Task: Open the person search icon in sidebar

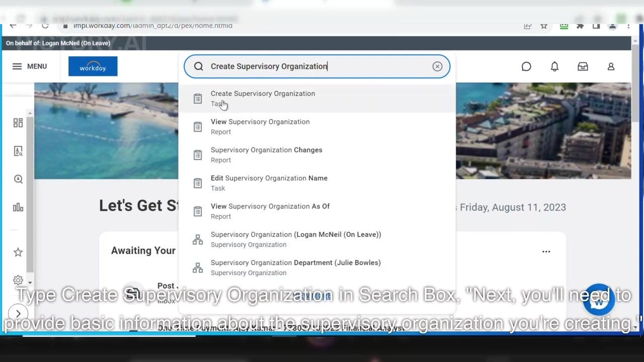Action: coord(18,179)
